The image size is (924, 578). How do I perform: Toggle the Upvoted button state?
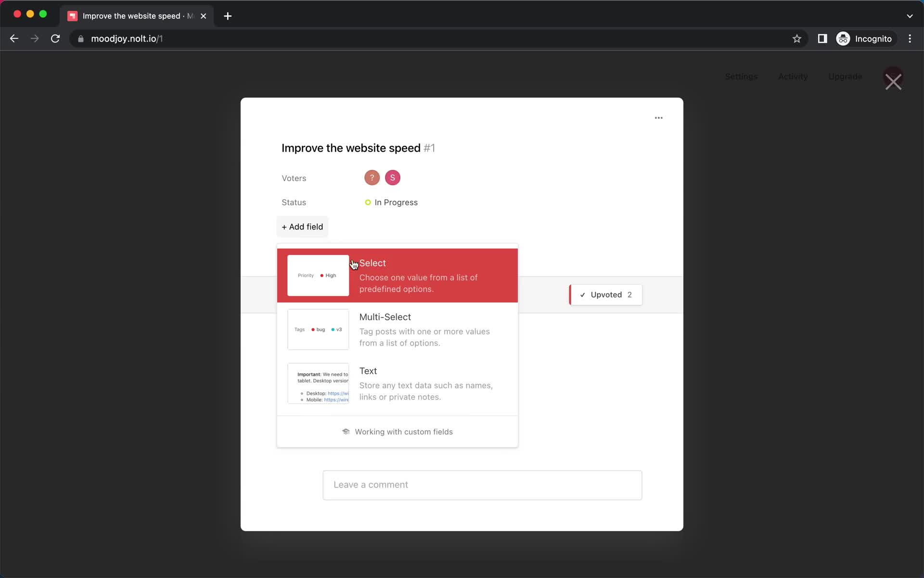[605, 294]
